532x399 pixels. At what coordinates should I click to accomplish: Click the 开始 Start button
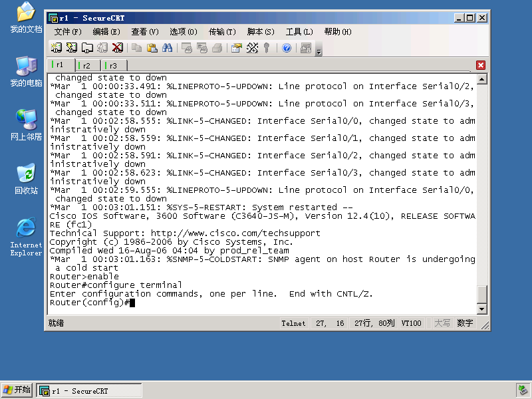tap(17, 390)
